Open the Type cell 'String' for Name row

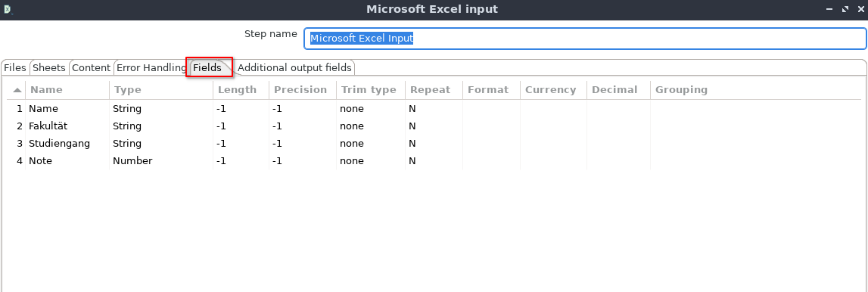161,109
